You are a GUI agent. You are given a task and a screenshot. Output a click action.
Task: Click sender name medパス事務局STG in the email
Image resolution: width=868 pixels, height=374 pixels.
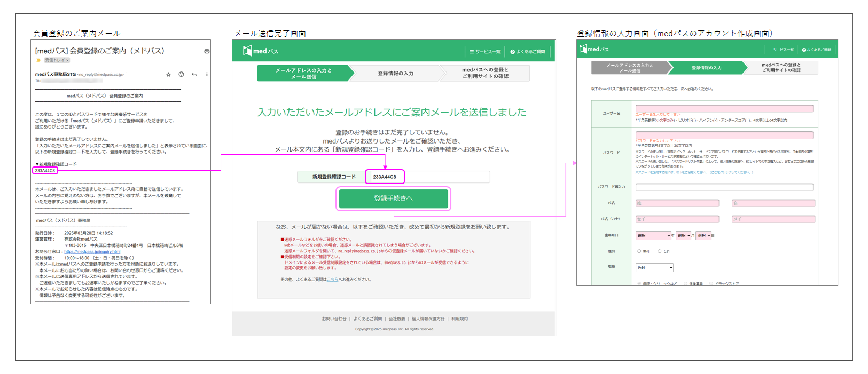point(56,74)
